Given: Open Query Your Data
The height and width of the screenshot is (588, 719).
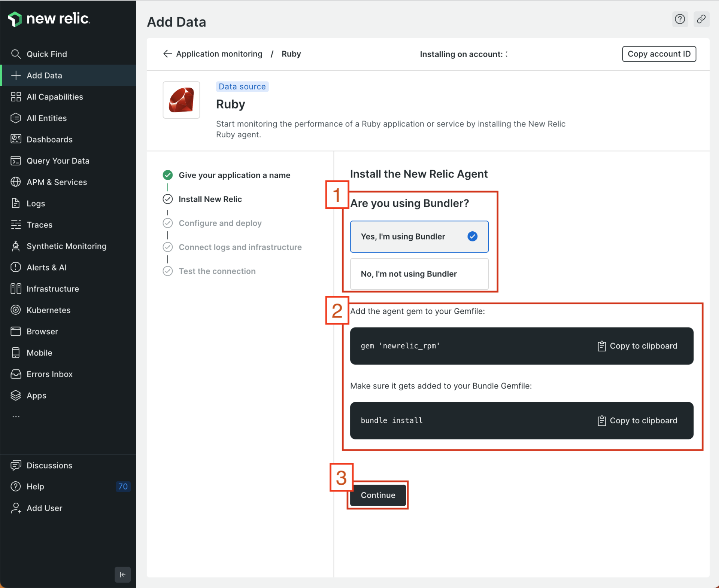Looking at the screenshot, I should coord(58,161).
